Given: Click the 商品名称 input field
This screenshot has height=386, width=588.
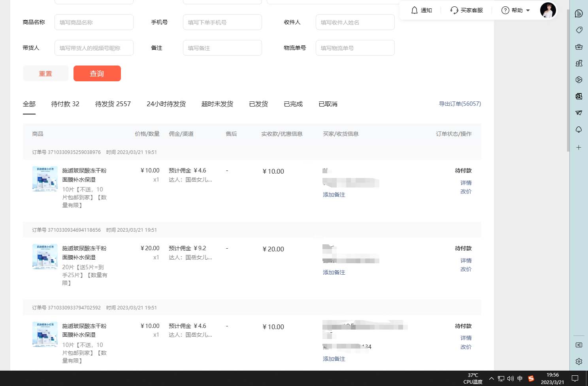Looking at the screenshot, I should [94, 22].
